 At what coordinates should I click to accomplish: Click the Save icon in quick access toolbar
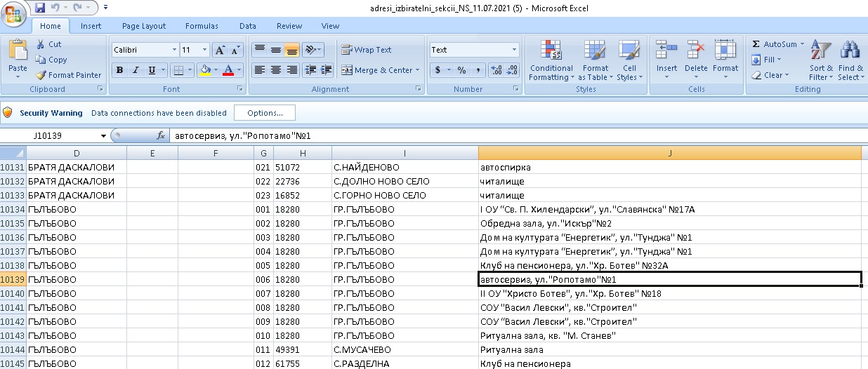coord(40,8)
